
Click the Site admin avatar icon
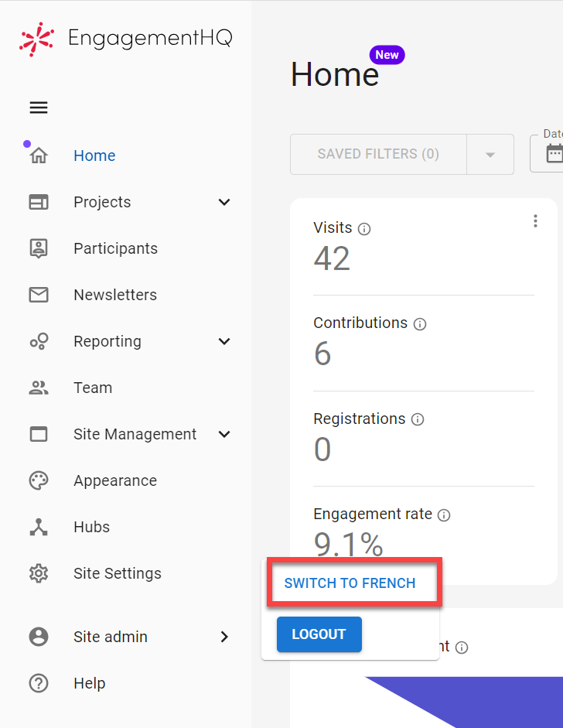point(39,637)
